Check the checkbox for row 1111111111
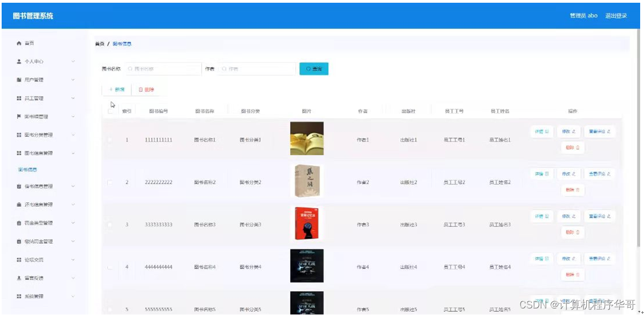The height and width of the screenshot is (315, 644). (x=110, y=140)
